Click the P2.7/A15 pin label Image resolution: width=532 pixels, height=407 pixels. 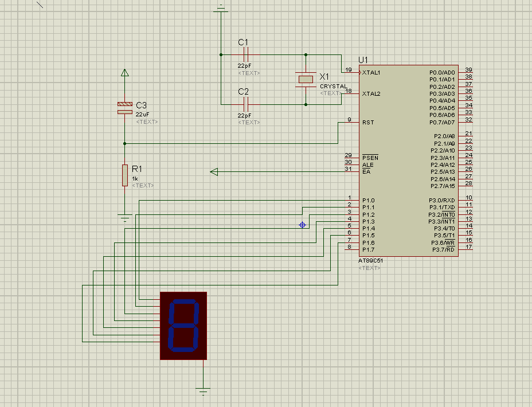click(x=443, y=186)
